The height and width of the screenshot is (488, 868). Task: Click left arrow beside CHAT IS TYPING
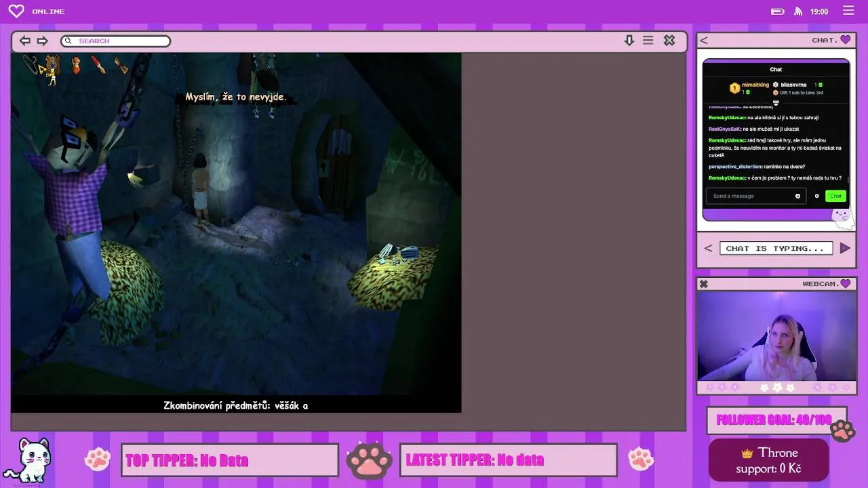[x=708, y=248]
